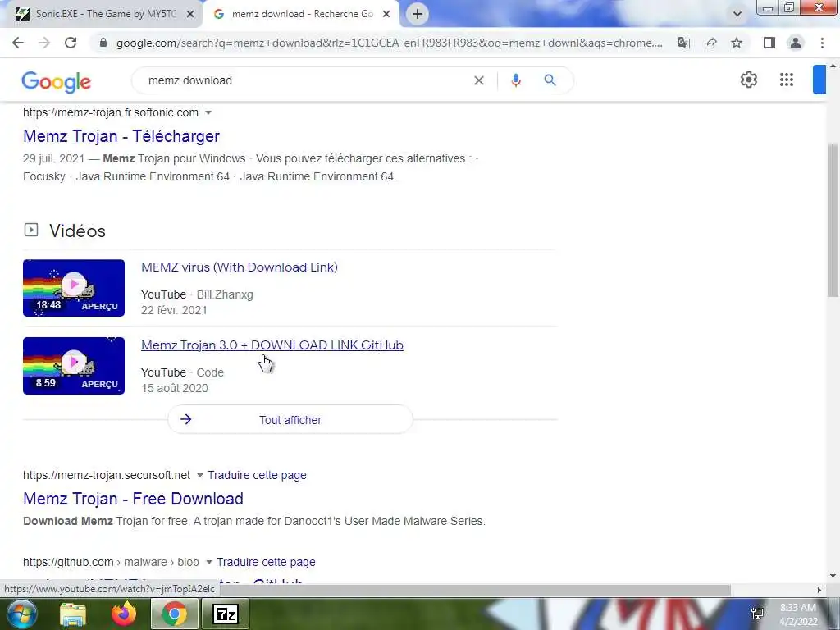Click the blue Google sign-in button
Image resolution: width=840 pixels, height=630 pixels.
coord(819,80)
